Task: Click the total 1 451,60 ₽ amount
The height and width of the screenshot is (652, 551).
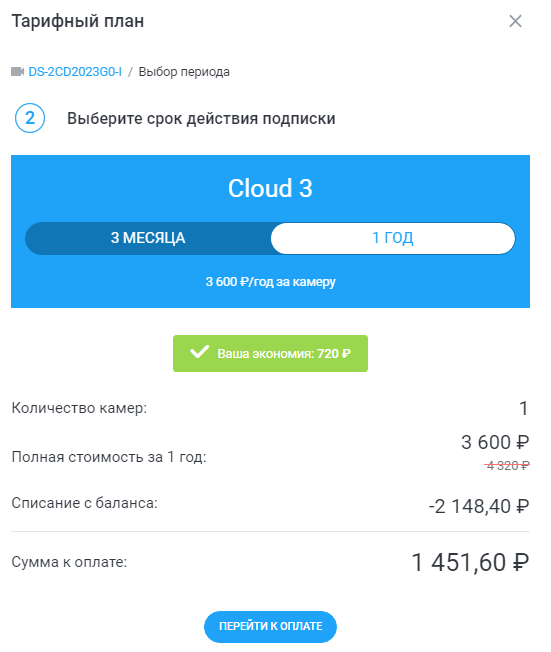Action: 470,563
